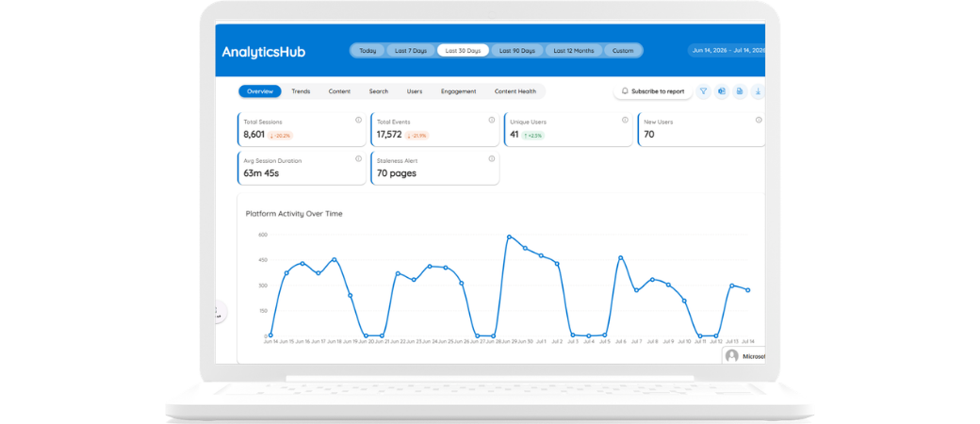Click the Jun 29 peak data point

[510, 237]
